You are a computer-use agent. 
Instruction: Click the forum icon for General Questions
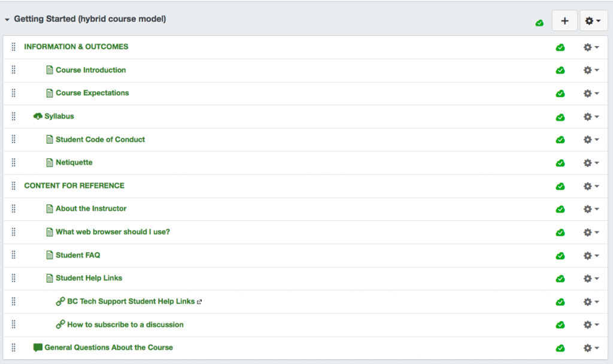[x=38, y=347]
